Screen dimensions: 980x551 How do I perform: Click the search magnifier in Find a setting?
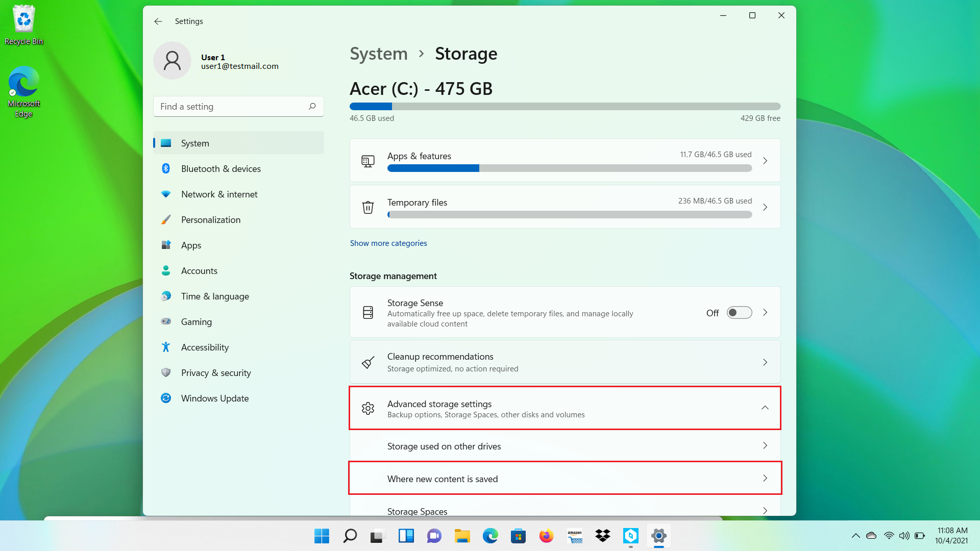tap(312, 106)
